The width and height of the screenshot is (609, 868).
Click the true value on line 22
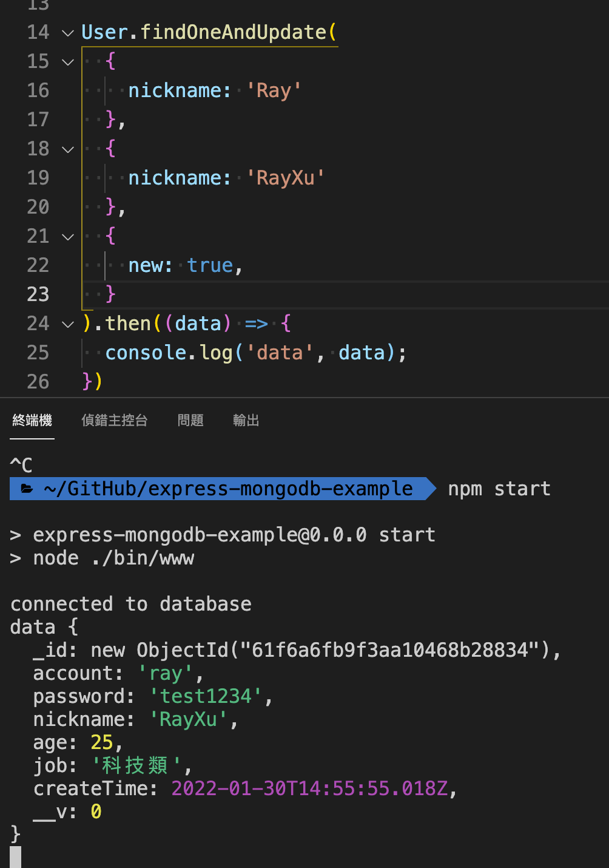click(210, 265)
